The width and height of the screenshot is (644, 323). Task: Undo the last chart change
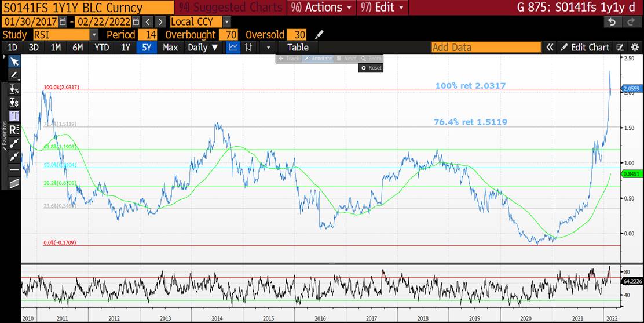[612, 22]
